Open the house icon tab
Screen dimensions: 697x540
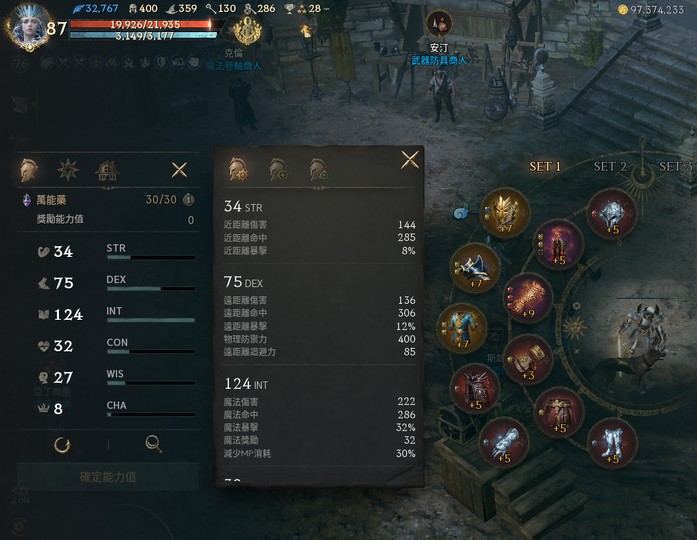tap(107, 170)
